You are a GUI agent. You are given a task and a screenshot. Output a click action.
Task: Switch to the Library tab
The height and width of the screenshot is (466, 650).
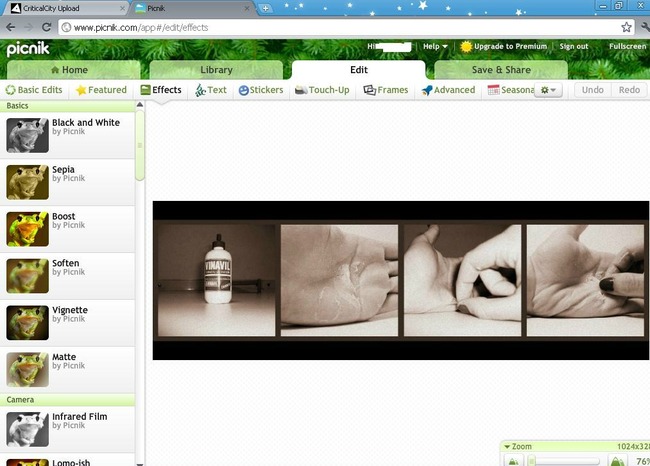pyautogui.click(x=216, y=70)
